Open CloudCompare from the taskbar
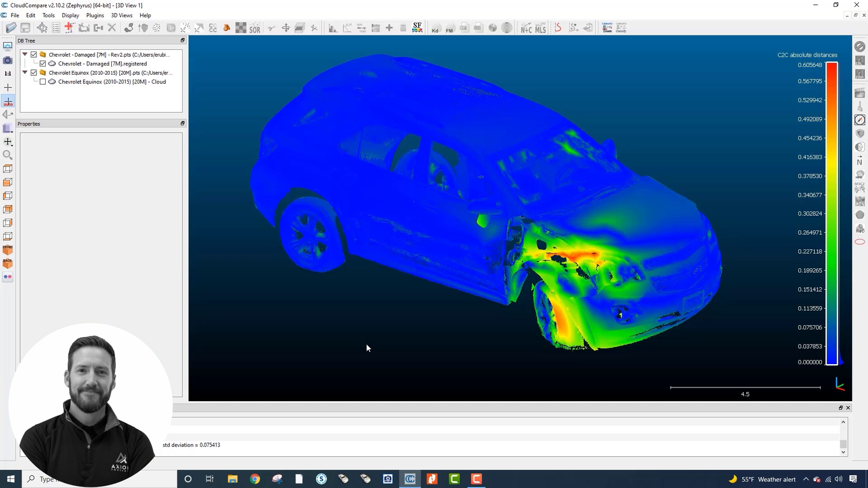868x488 pixels. coord(410,479)
